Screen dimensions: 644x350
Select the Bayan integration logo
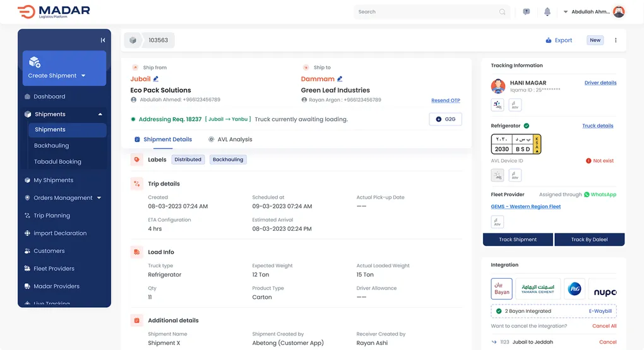tap(502, 289)
